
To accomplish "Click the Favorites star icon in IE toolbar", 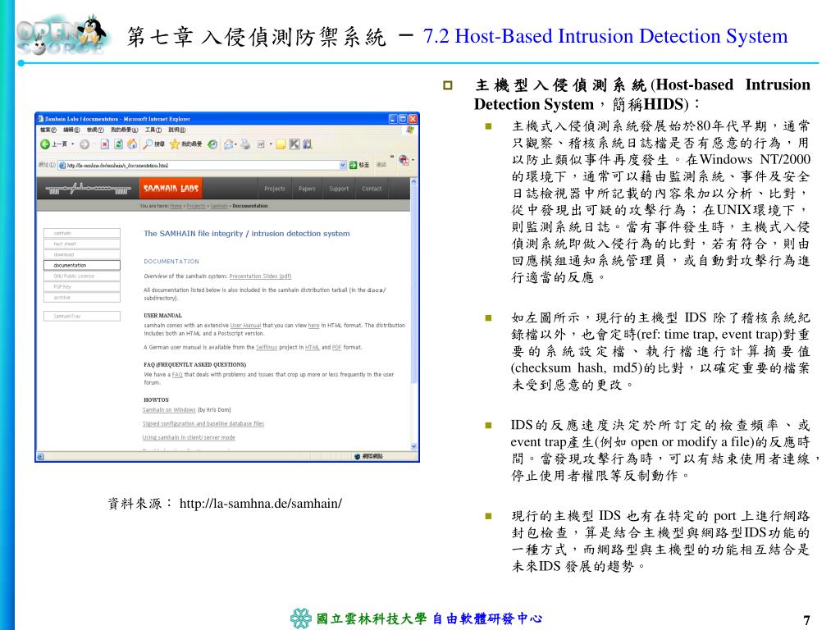I will pyautogui.click(x=175, y=144).
